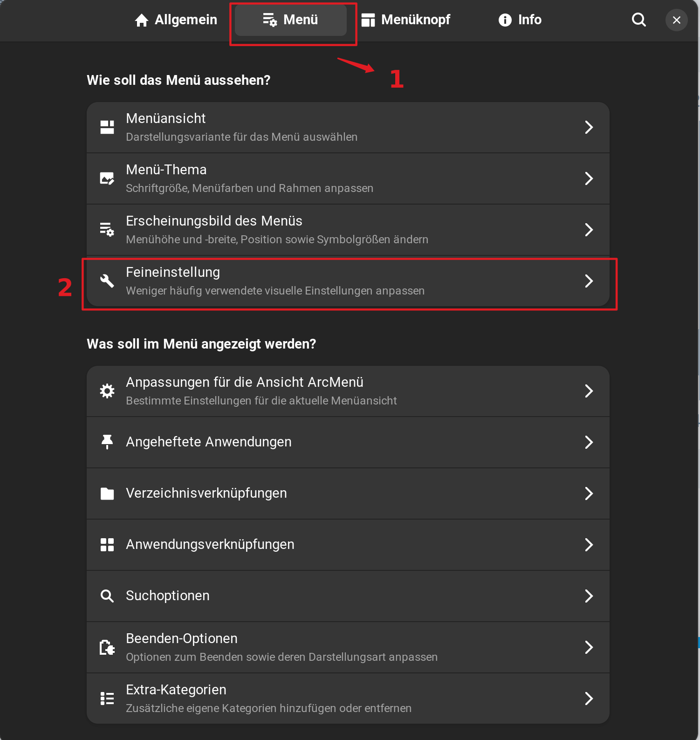Click the Extra-Kategorien list icon
The width and height of the screenshot is (700, 740).
tap(107, 699)
